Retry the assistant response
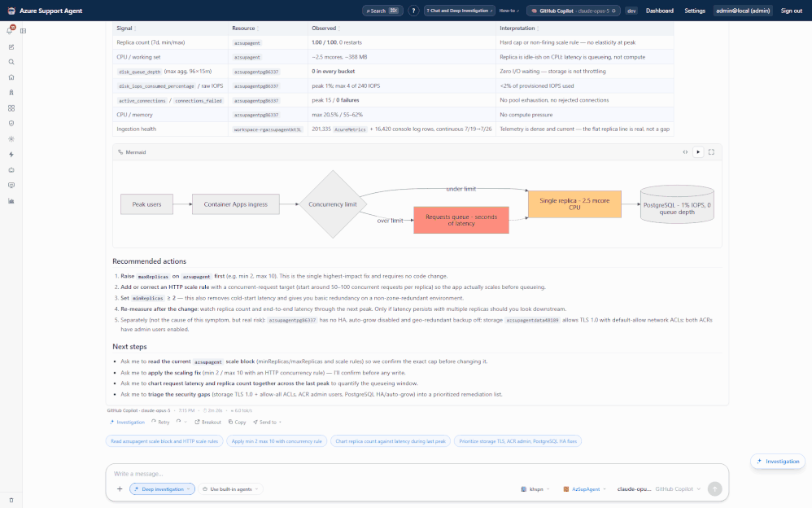 (160, 422)
